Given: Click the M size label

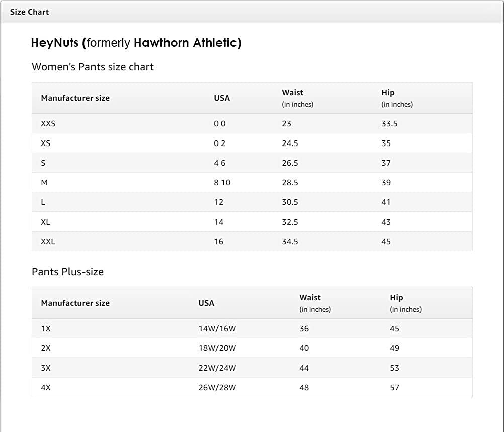Looking at the screenshot, I should coord(44,182).
